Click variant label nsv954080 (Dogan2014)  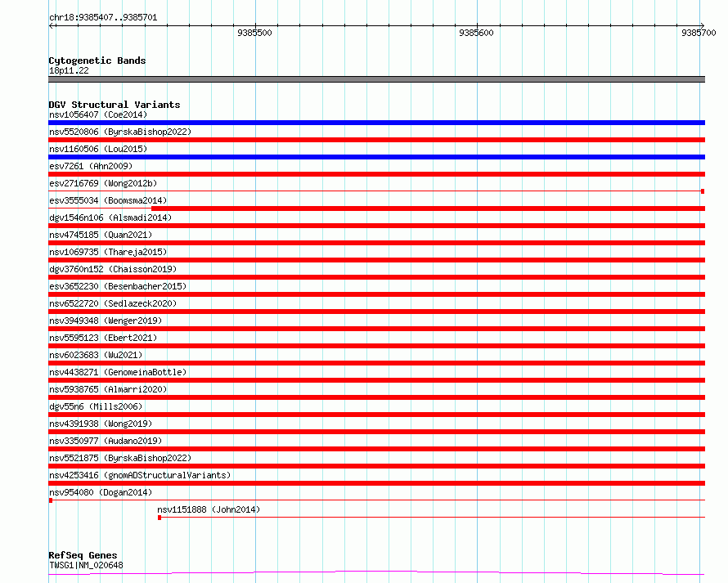point(101,492)
